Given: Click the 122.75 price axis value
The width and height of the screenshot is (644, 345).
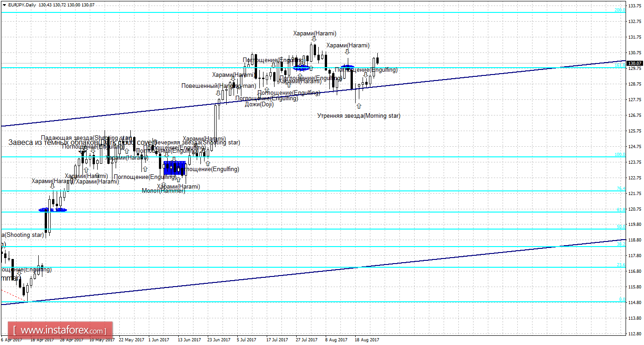Looking at the screenshot, I should point(635,178).
